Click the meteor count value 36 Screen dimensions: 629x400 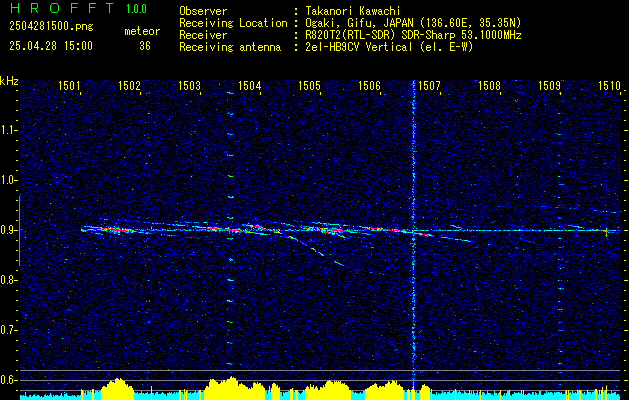pos(145,46)
